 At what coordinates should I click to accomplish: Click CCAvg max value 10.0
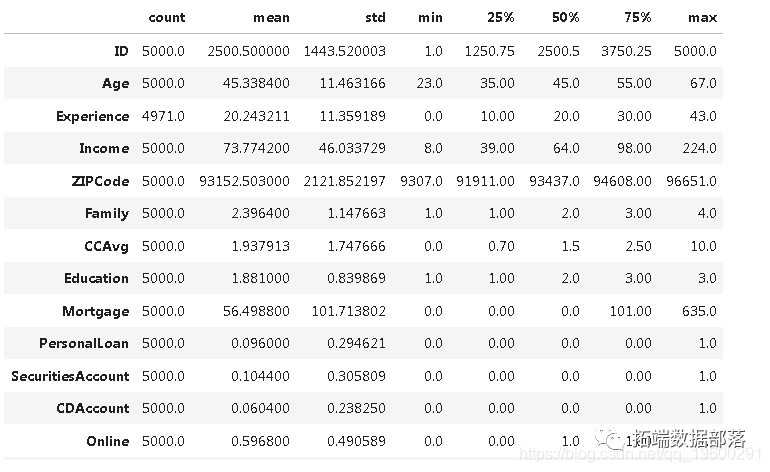coord(704,246)
